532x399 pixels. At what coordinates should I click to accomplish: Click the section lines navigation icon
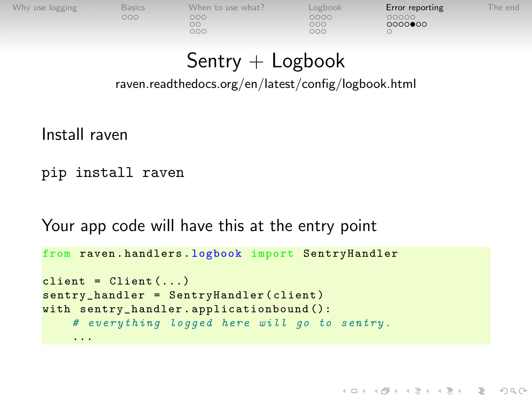coord(450,391)
